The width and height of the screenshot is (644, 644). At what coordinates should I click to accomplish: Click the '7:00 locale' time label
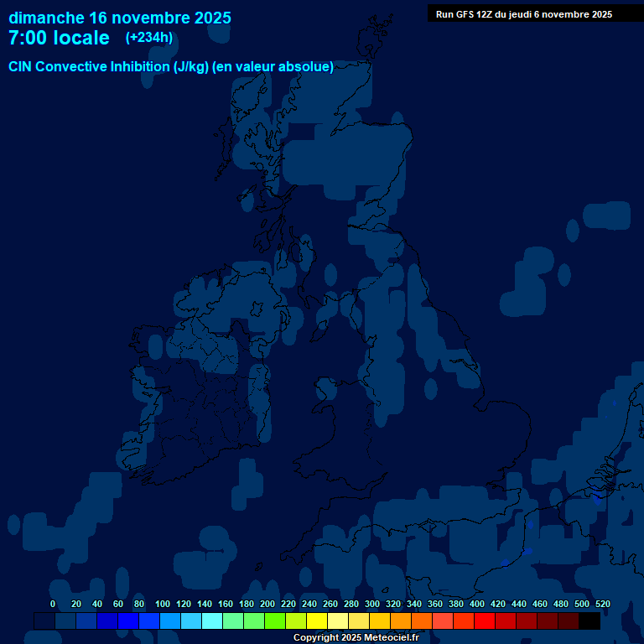click(x=59, y=39)
